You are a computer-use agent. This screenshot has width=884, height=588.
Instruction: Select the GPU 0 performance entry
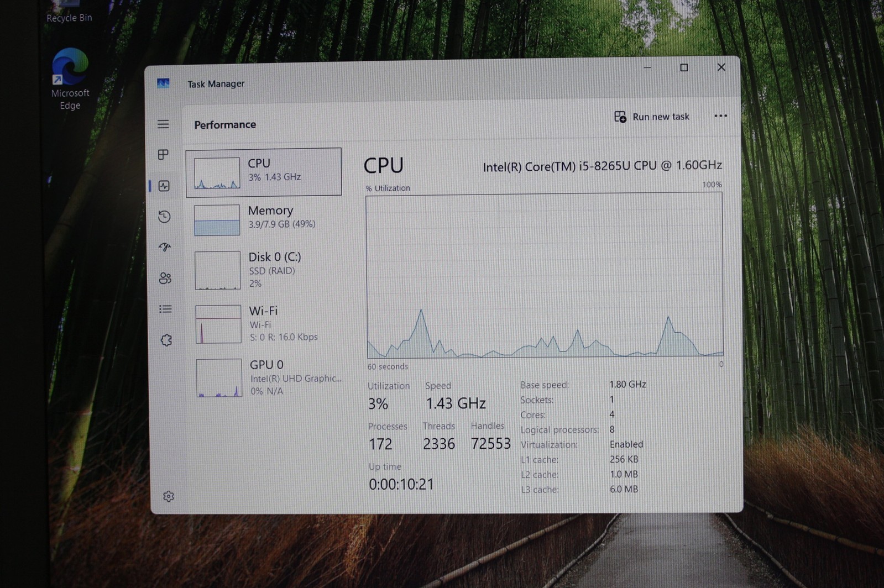tap(267, 378)
